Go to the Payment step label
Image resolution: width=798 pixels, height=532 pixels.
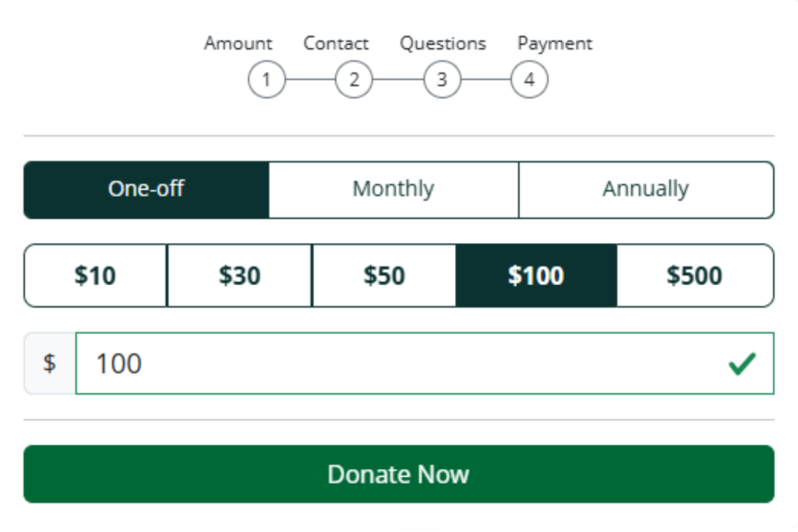coord(554,44)
